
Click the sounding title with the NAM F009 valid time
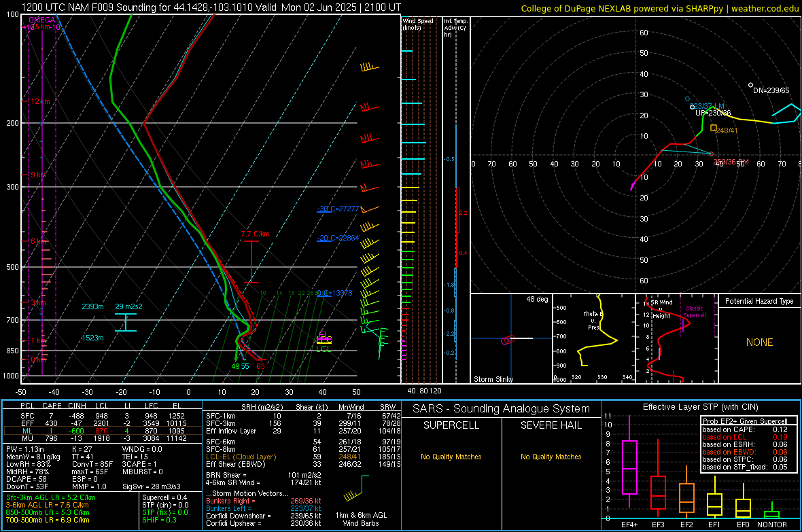coord(211,7)
